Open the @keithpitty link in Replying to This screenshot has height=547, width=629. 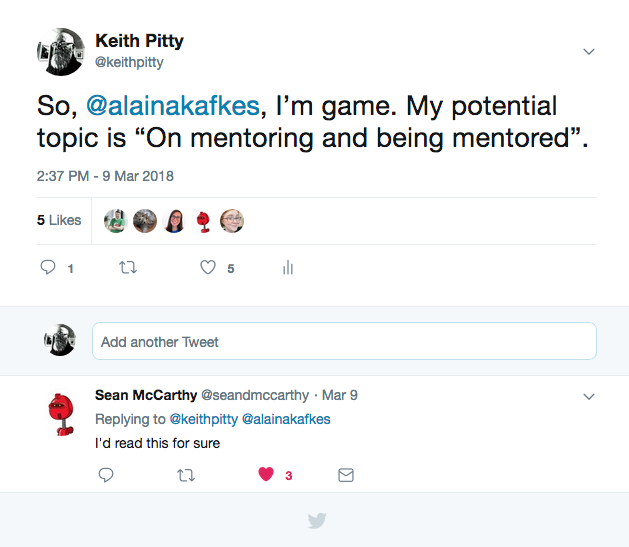[204, 419]
